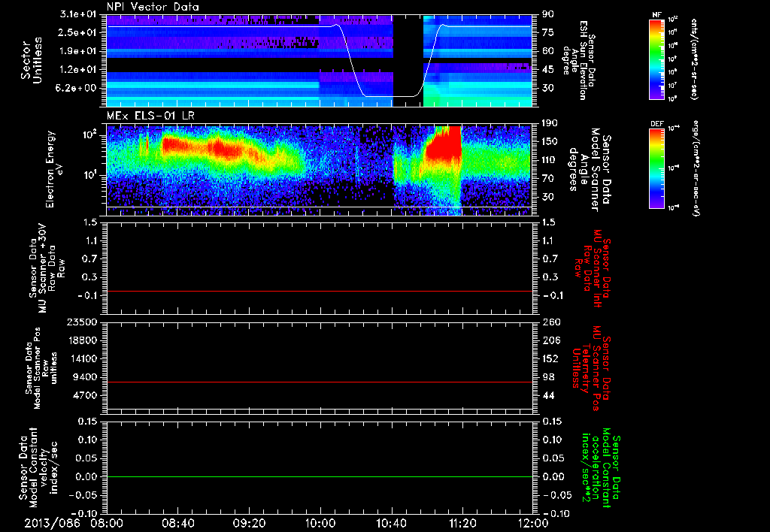Click the green zero line in velocity panel

319,476
